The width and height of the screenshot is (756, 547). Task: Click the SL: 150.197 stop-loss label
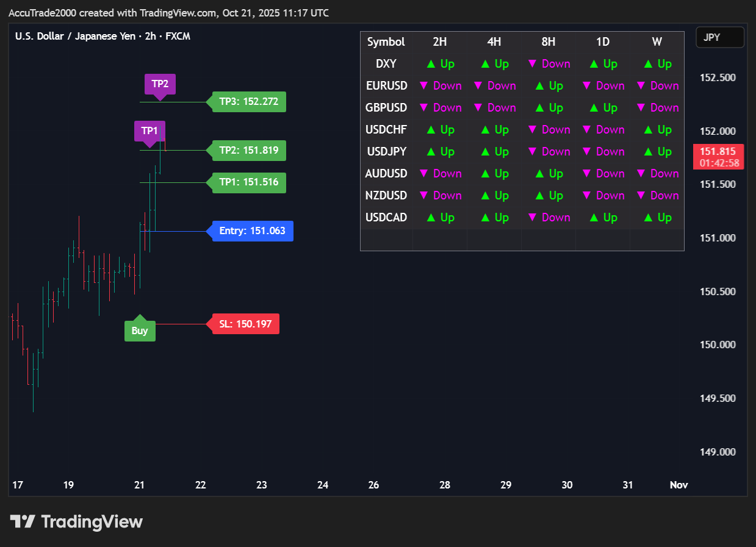tap(245, 324)
